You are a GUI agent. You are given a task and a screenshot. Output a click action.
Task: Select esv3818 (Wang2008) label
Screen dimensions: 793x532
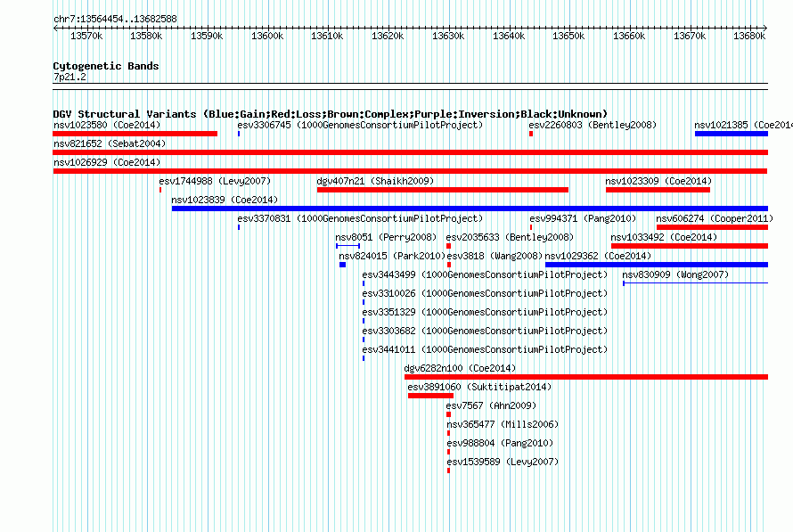coord(495,256)
